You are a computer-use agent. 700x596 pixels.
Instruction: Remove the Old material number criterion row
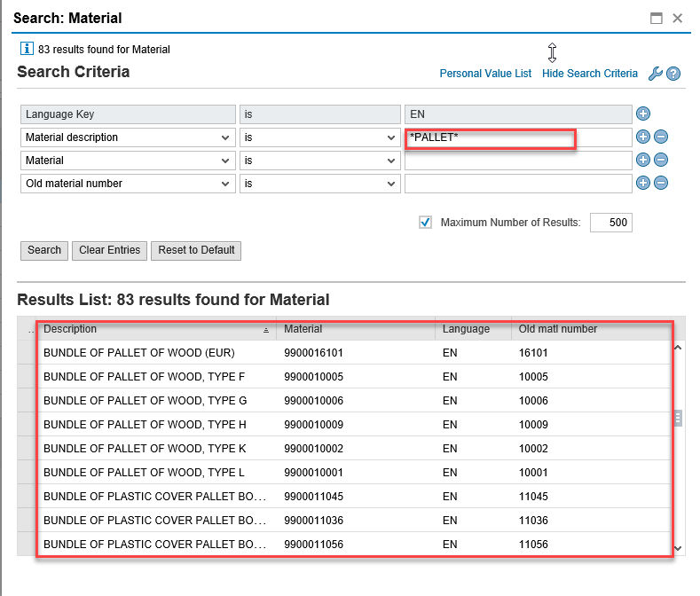click(661, 183)
